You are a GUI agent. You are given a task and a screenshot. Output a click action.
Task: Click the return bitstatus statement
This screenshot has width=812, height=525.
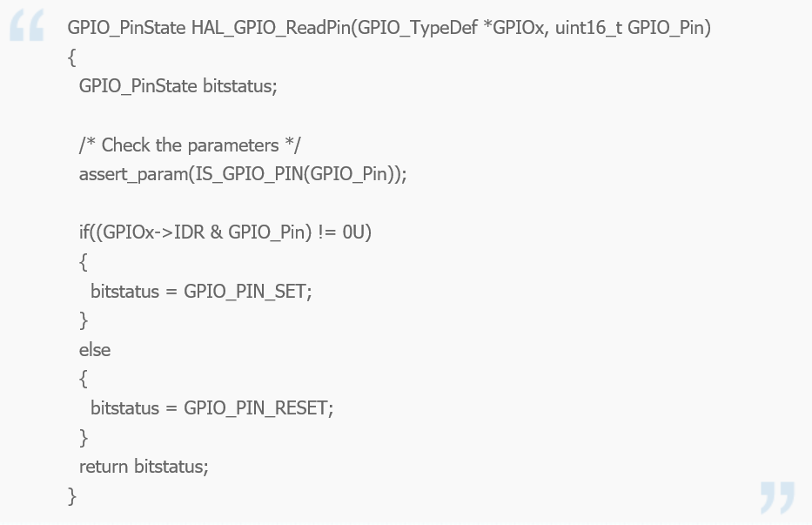point(144,466)
